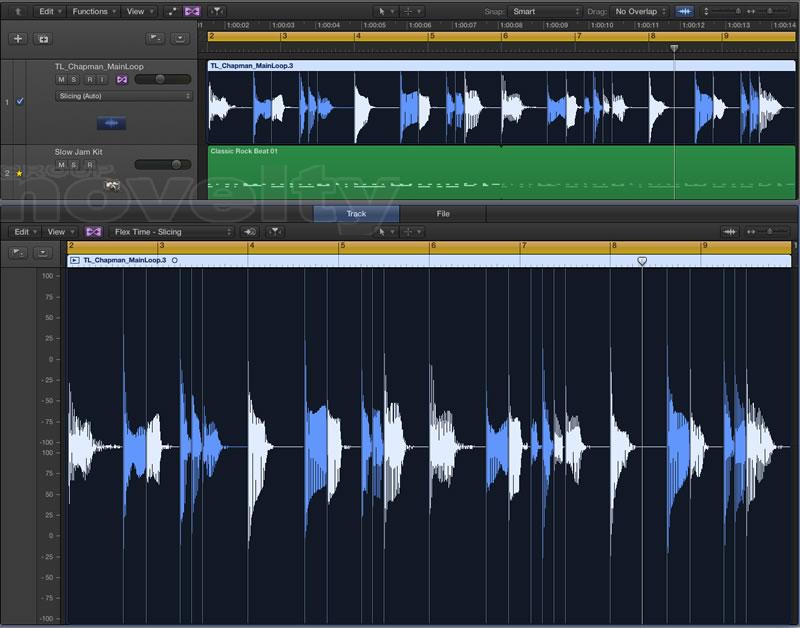This screenshot has height=628, width=800.
Task: Open the catch playhead filter button
Action: (x=217, y=11)
